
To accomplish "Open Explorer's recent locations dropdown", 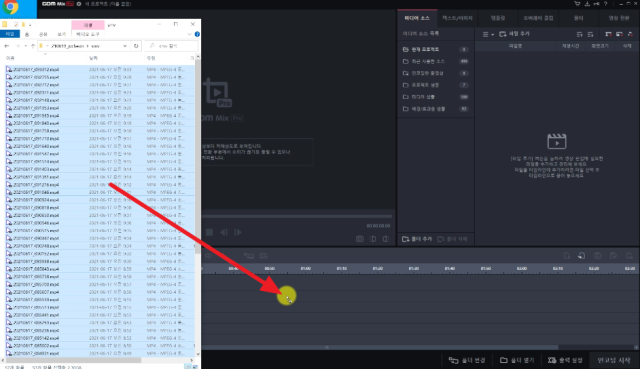I will click(25, 46).
